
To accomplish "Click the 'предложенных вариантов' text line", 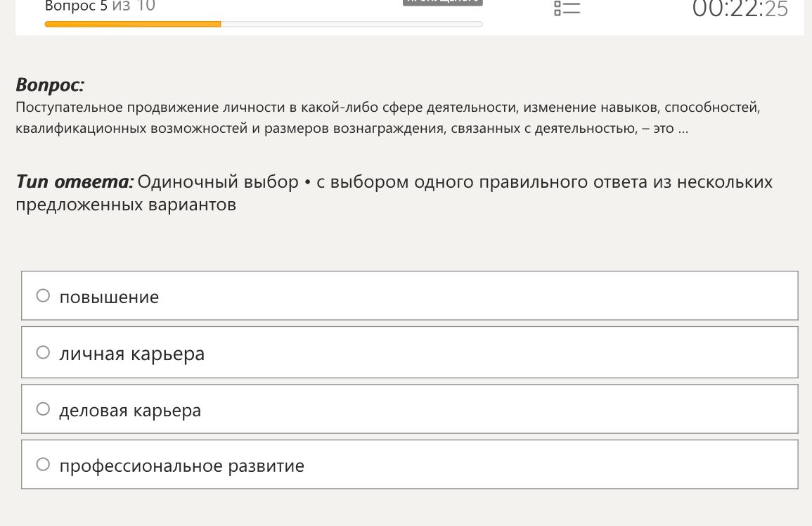I will 126,205.
